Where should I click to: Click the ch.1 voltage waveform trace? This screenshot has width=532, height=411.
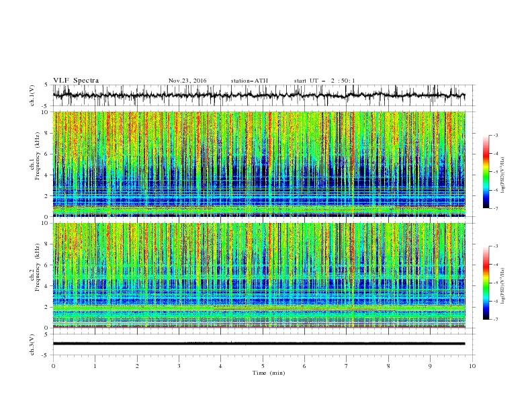point(259,95)
